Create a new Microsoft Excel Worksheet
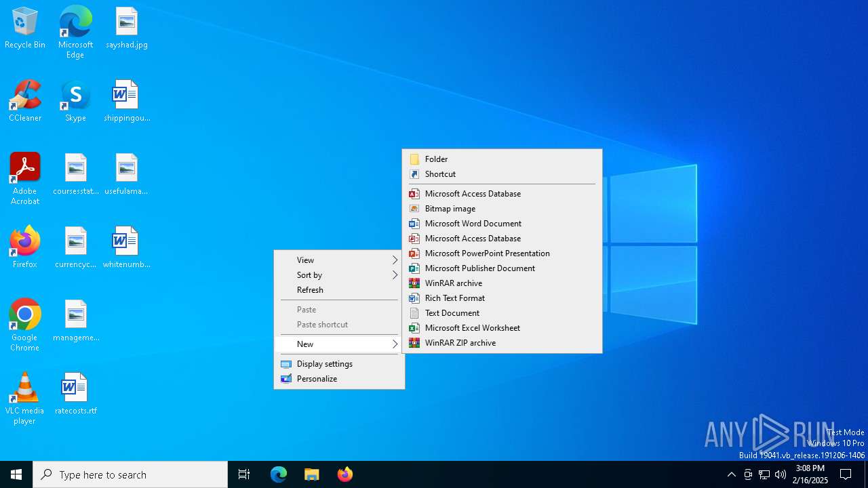 pyautogui.click(x=502, y=328)
